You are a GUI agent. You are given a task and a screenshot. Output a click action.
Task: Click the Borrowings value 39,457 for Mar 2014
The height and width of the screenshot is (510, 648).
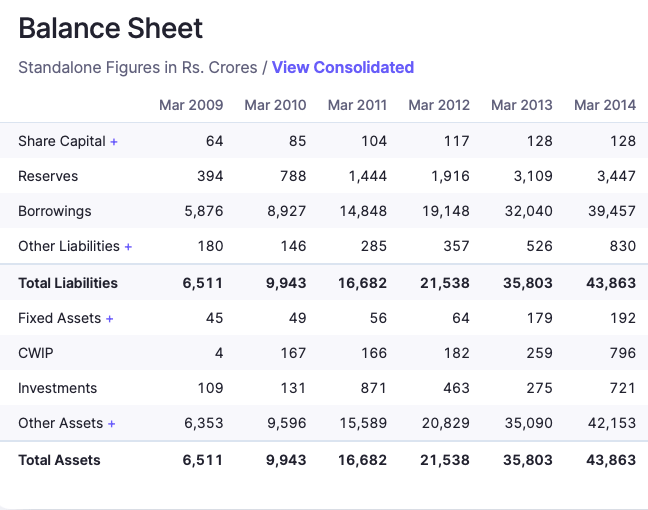(x=611, y=211)
